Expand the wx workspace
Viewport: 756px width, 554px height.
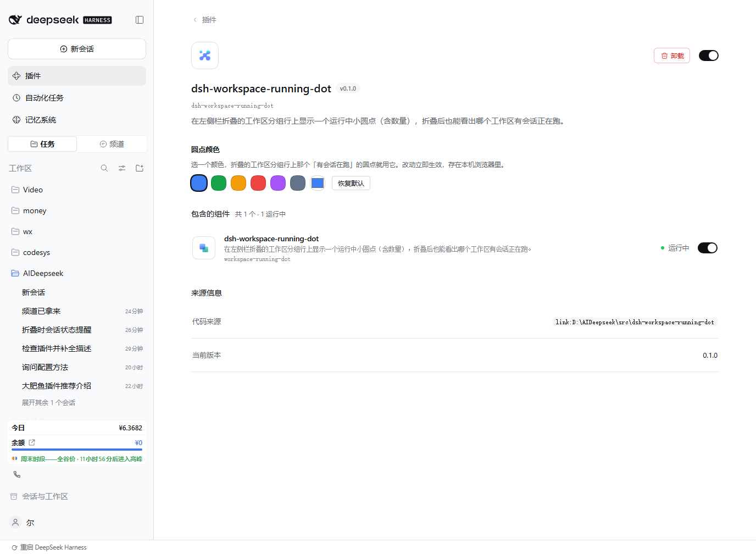pyautogui.click(x=77, y=231)
